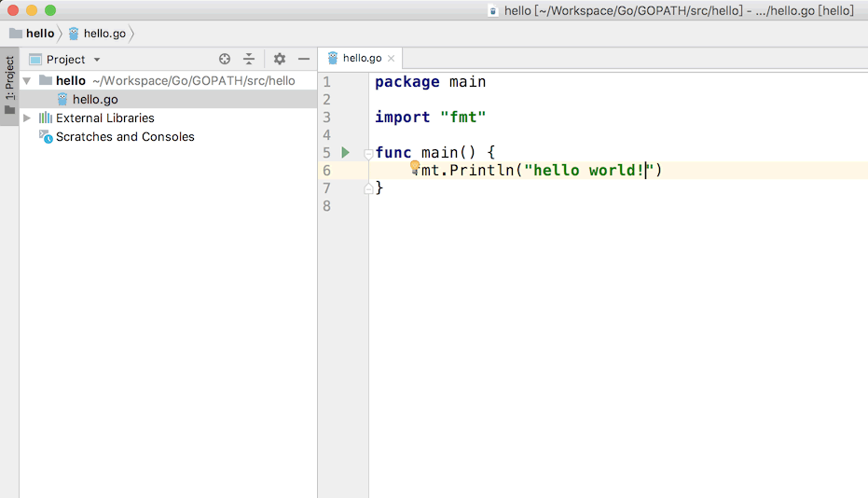Screen dimensions: 868x498
Task: Run main function using green gutter arrow
Action: click(346, 153)
